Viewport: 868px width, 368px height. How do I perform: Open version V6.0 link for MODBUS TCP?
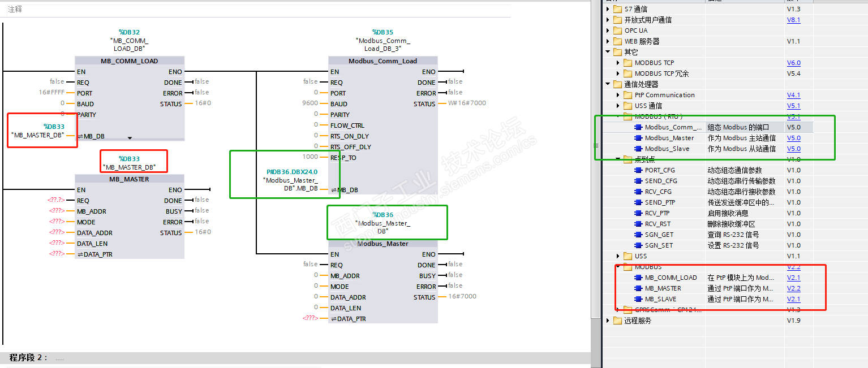tap(793, 63)
